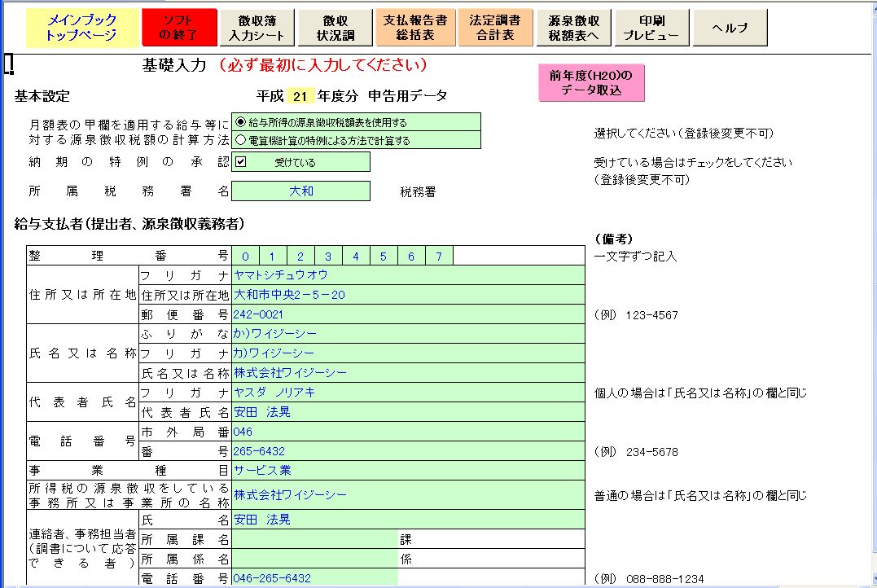This screenshot has height=588, width=877.
Task: Toggle the 受けている checkbox
Action: point(241,162)
